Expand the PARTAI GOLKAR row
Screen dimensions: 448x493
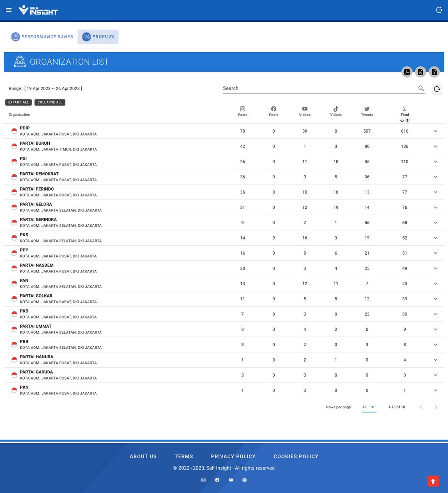coord(436,299)
